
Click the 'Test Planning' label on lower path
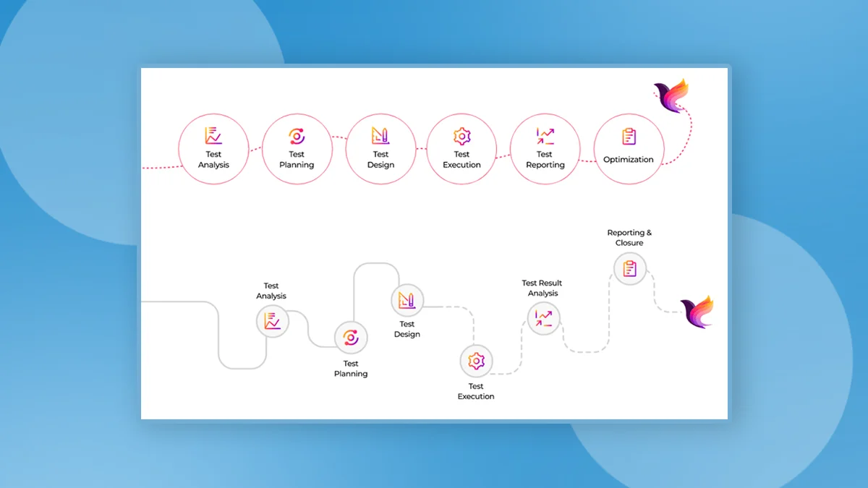(351, 369)
